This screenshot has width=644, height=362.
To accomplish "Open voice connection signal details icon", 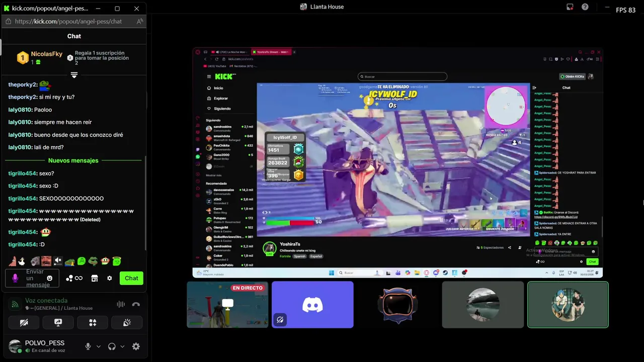I will pos(15,304).
